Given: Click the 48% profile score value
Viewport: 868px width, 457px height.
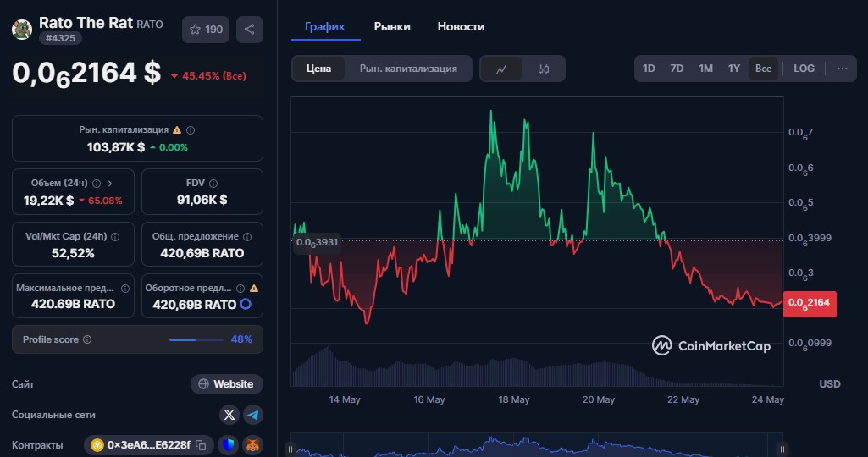Looking at the screenshot, I should click(241, 339).
